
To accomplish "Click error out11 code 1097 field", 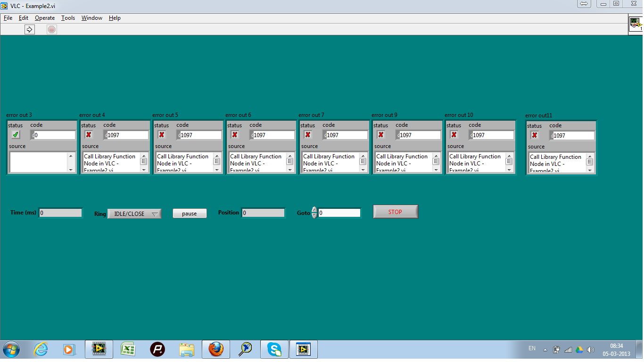I will click(574, 136).
